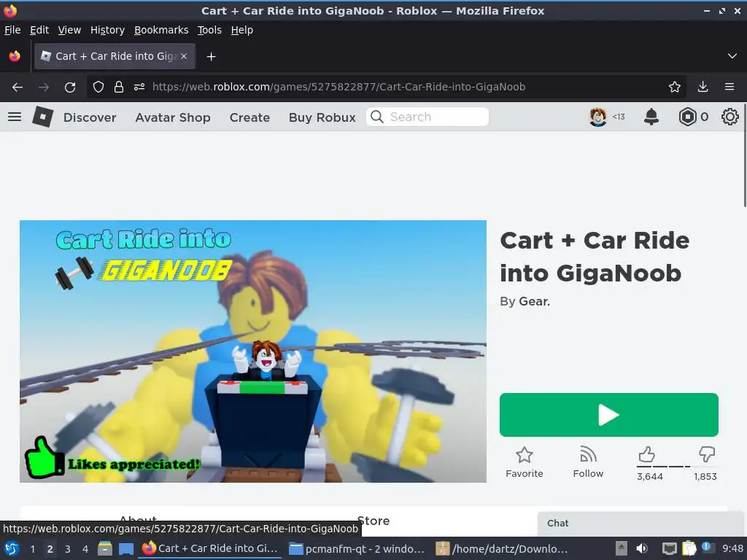Open network tray icon
This screenshot has height=560, width=747.
click(669, 548)
